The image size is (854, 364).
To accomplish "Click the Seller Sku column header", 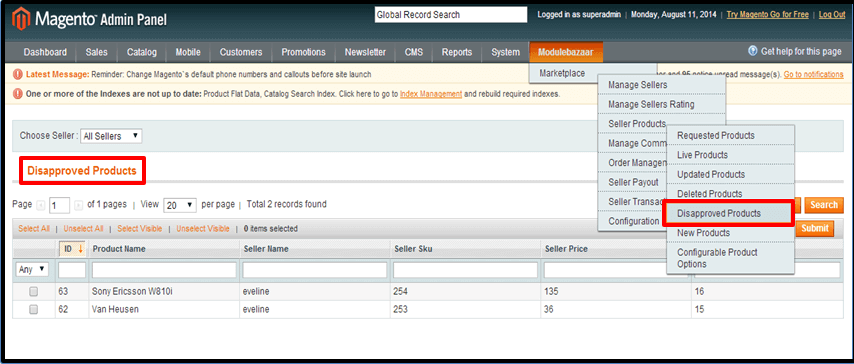I will click(x=413, y=249).
